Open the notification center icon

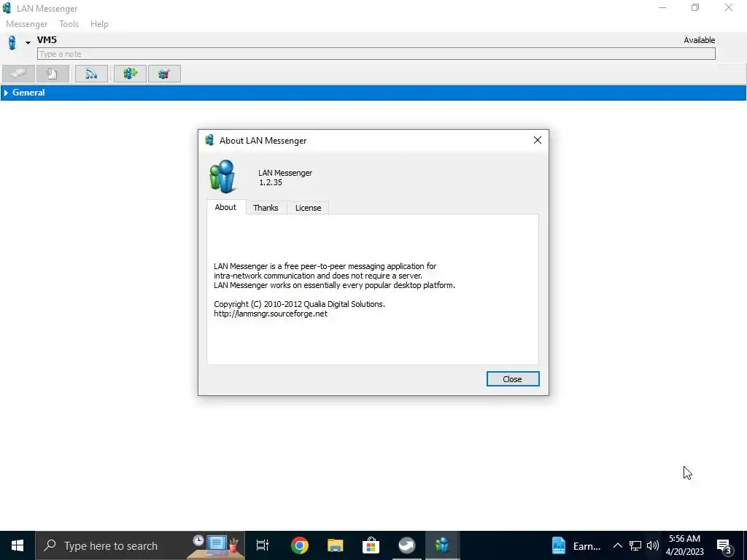point(724,547)
